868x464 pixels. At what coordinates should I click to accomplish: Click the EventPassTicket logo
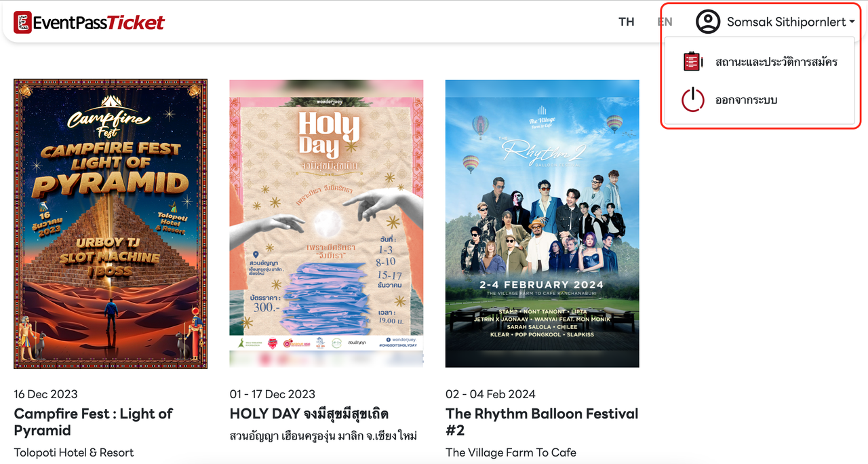coord(89,22)
